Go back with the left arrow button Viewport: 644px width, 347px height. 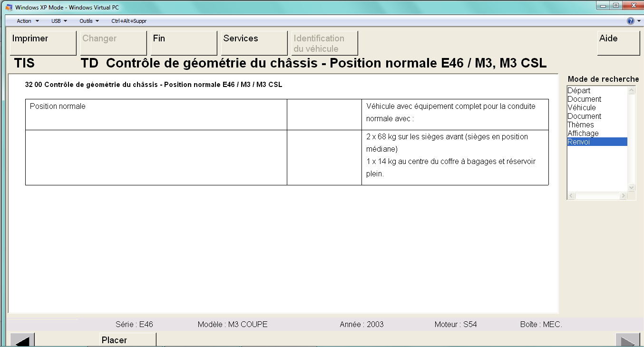pyautogui.click(x=22, y=340)
